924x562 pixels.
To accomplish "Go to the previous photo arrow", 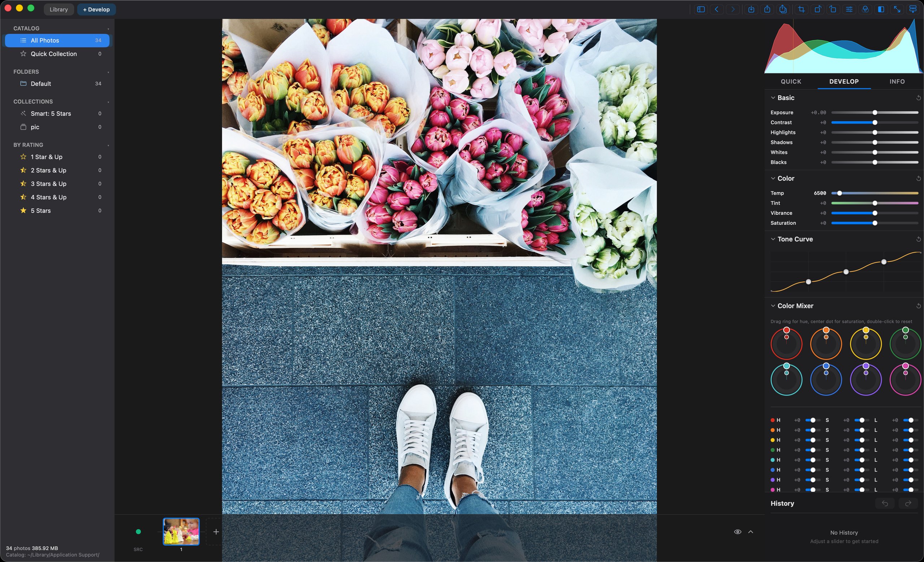I will (716, 9).
